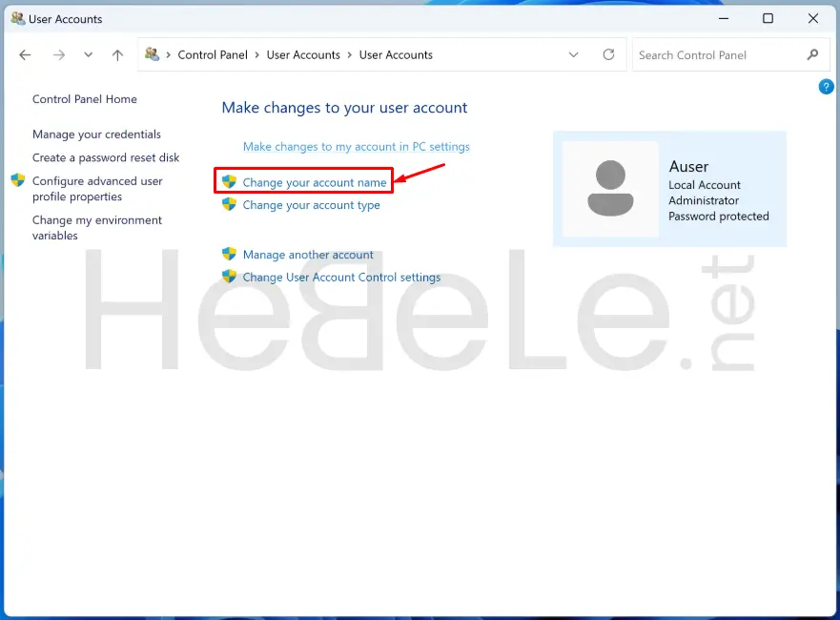Click shield icon beside Manage another account
The height and width of the screenshot is (620, 840).
229,254
